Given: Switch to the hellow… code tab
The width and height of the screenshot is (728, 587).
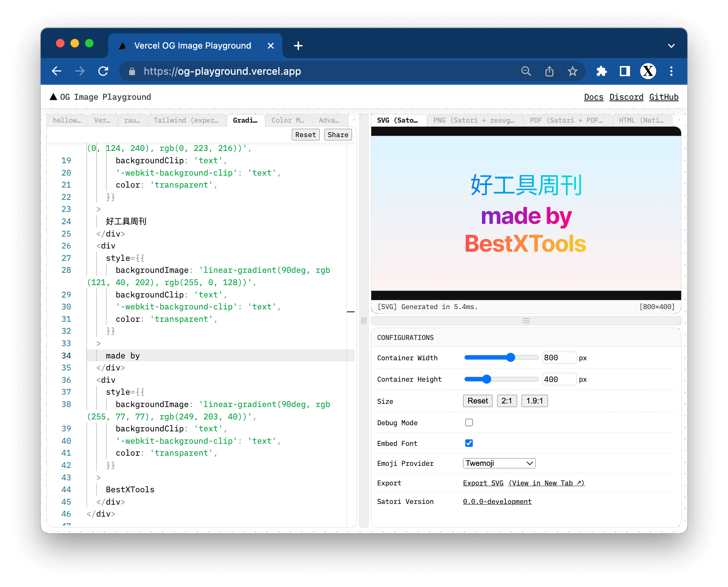Looking at the screenshot, I should [67, 120].
